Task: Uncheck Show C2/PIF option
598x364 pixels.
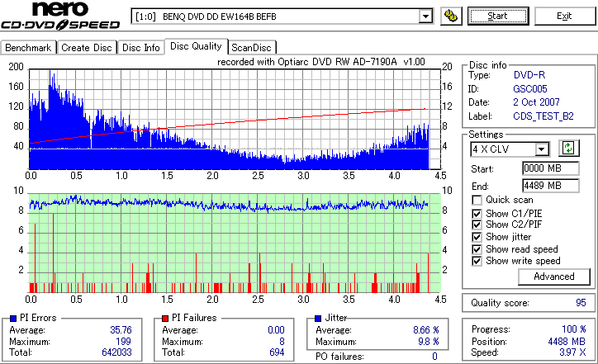Action: 477,225
